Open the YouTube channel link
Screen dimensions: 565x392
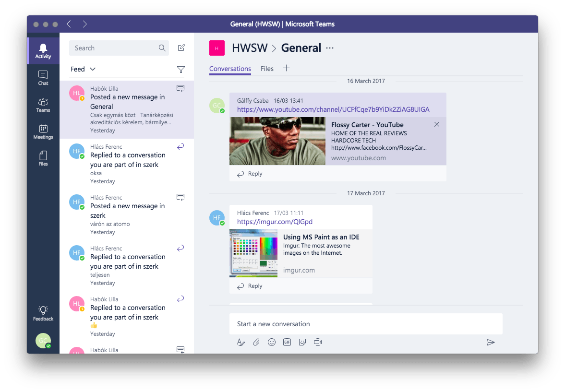333,109
